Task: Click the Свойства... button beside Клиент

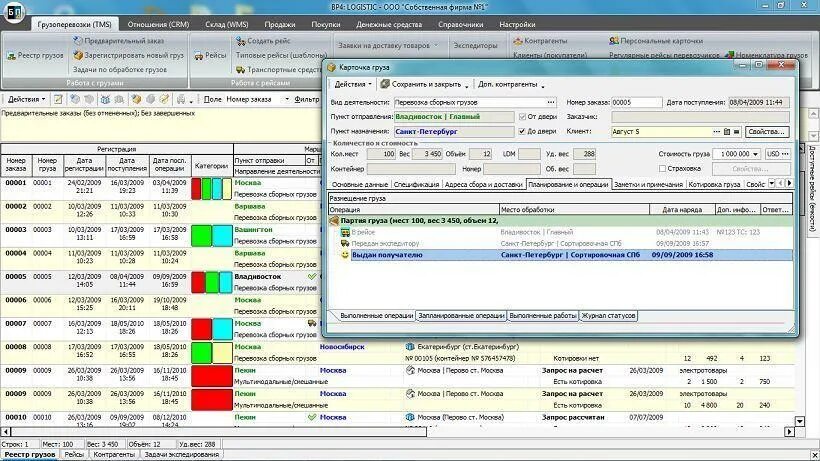Action: [767, 132]
